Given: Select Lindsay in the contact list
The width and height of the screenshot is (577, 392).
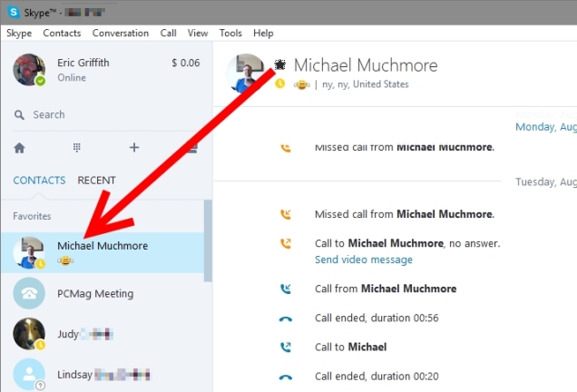Looking at the screenshot, I should [x=103, y=375].
